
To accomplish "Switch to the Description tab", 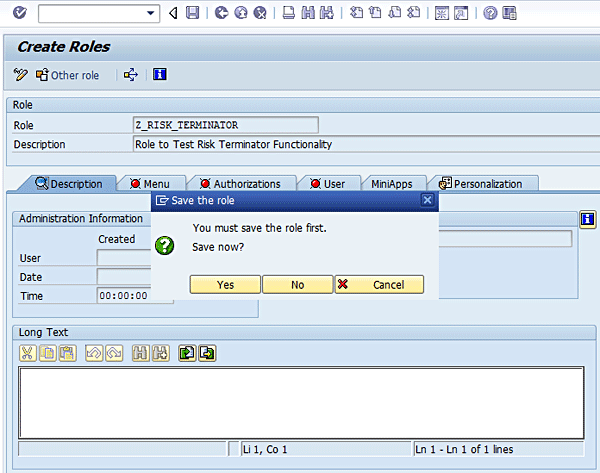I will (x=69, y=184).
